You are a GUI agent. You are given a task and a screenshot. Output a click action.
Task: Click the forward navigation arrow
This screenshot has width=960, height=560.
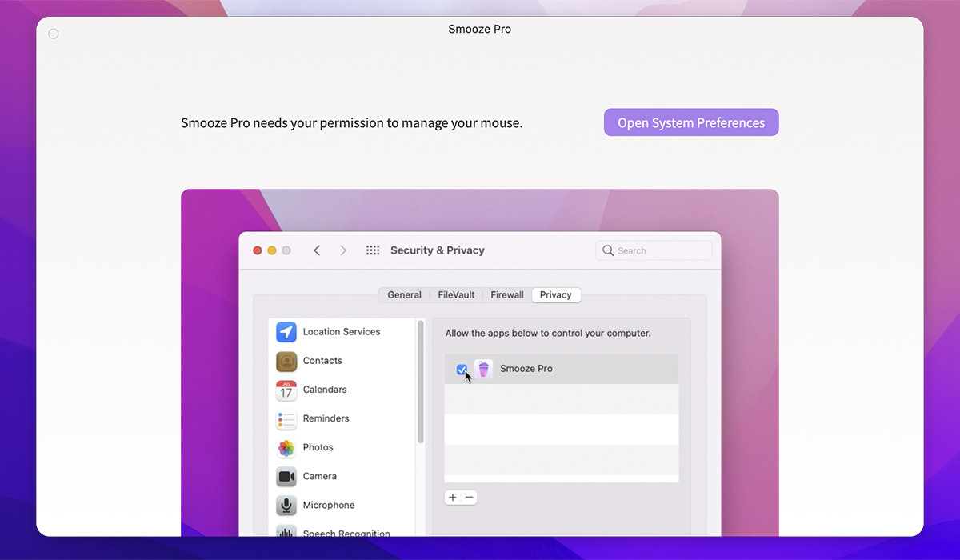(342, 250)
